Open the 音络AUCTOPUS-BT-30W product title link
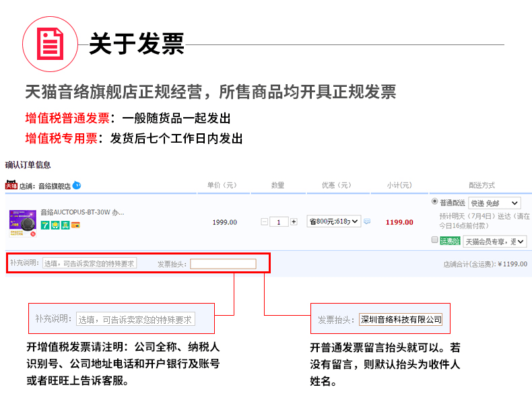 point(82,212)
